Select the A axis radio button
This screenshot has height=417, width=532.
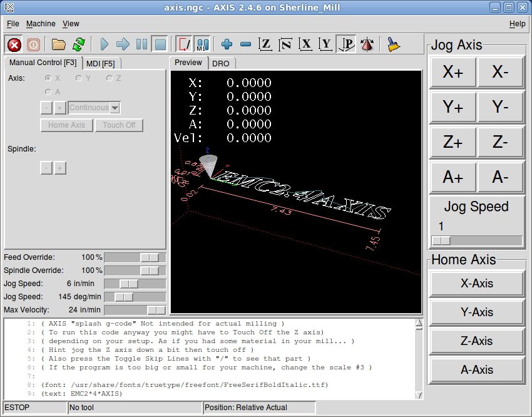click(48, 92)
